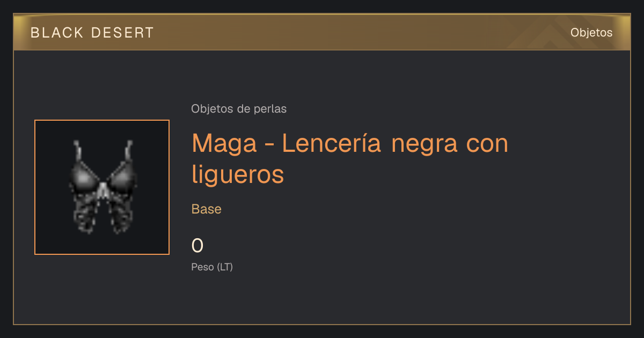Select the black lingerie item icon

102,187
